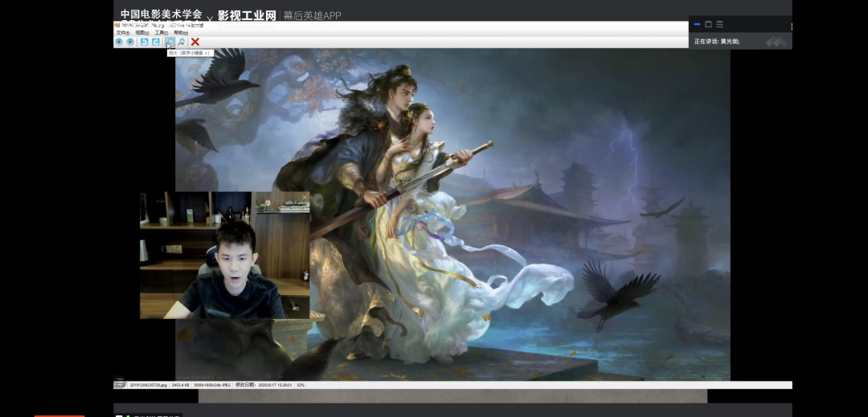Open the 文件 (File) menu

tap(122, 33)
